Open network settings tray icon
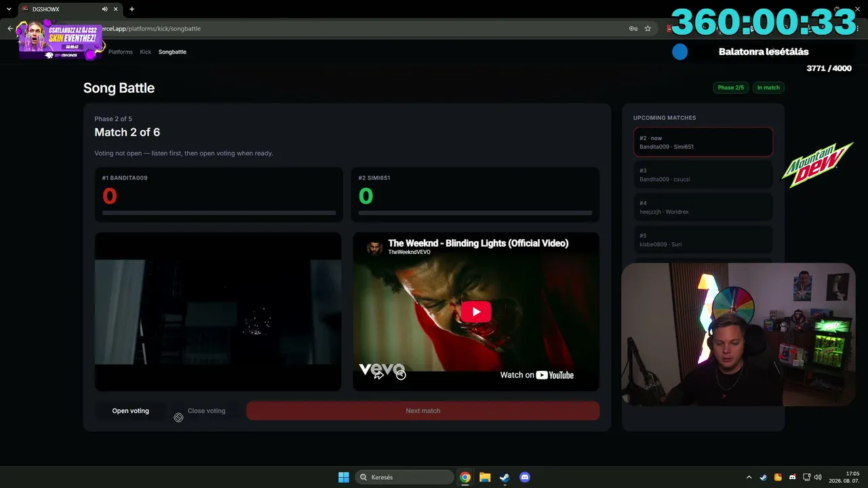This screenshot has height=488, width=868. (807, 477)
